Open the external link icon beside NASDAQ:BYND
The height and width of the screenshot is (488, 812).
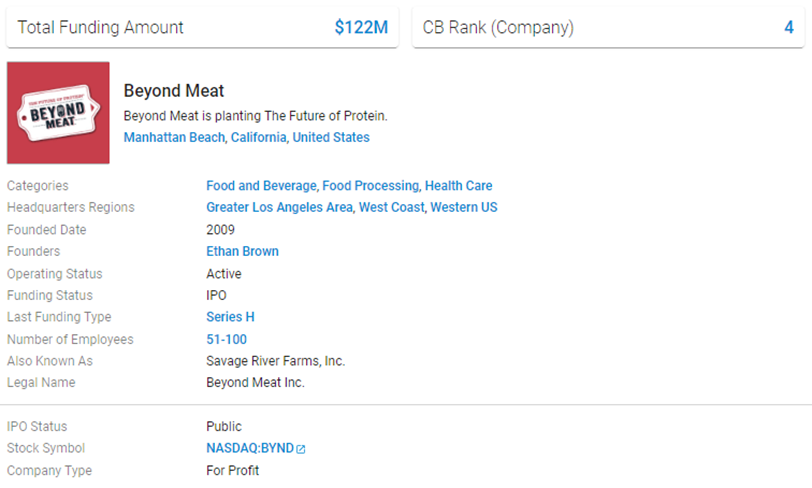coord(301,449)
